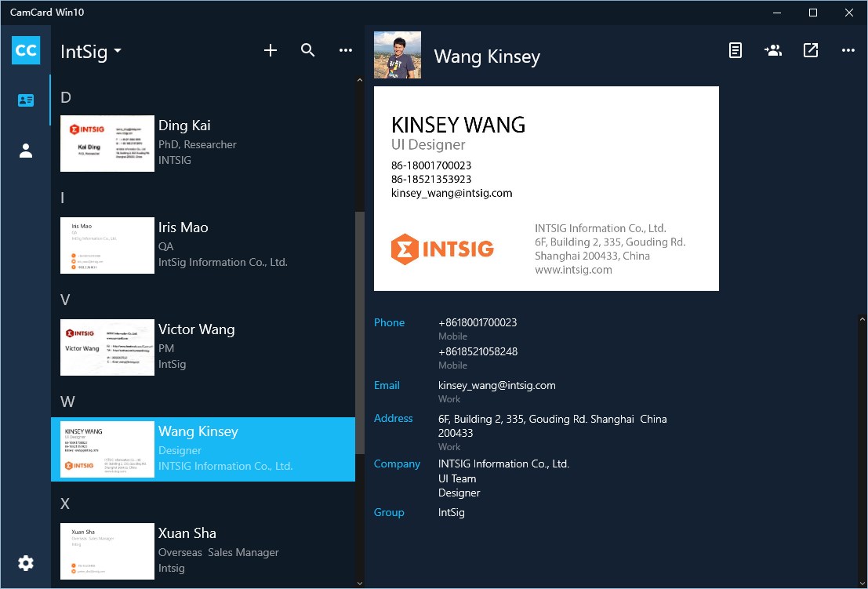Image resolution: width=868 pixels, height=589 pixels.
Task: Click company INTSIG Information Co., Ltd. in details
Action: coord(503,464)
